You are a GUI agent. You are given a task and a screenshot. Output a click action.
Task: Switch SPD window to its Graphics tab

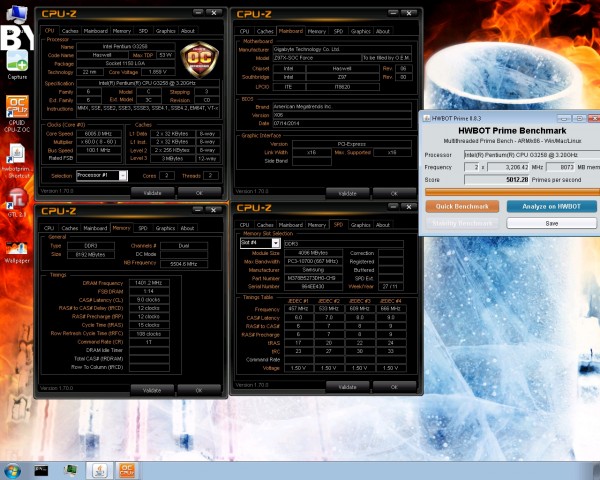pyautogui.click(x=360, y=225)
